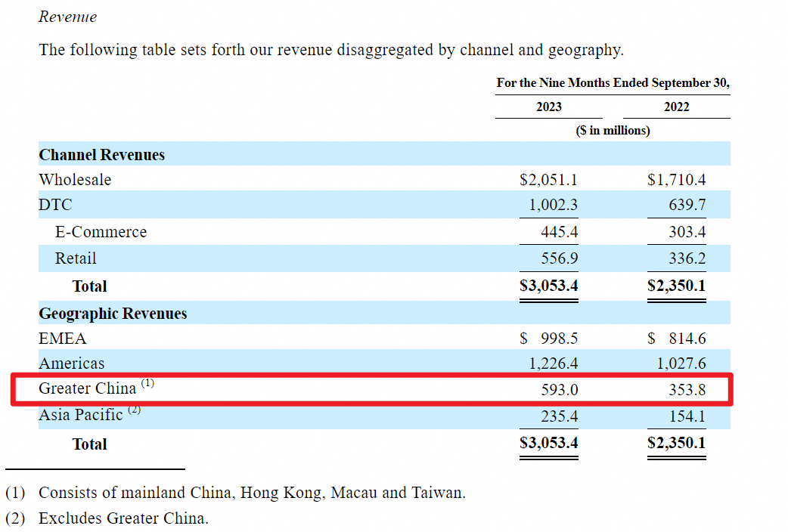The height and width of the screenshot is (532, 788).
Task: Select Wholesale 2023 value $2,051.1
Action: [x=548, y=180]
